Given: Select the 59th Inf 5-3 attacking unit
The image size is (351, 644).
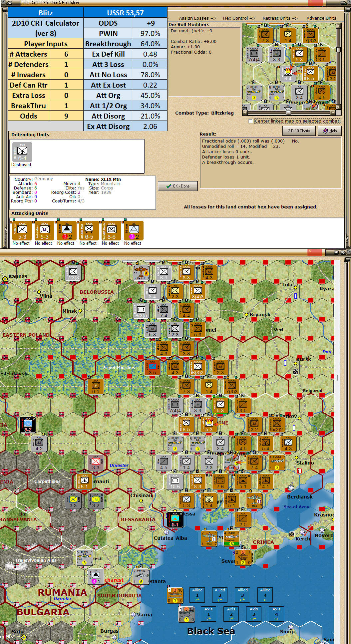Looking at the screenshot, I should (22, 231).
